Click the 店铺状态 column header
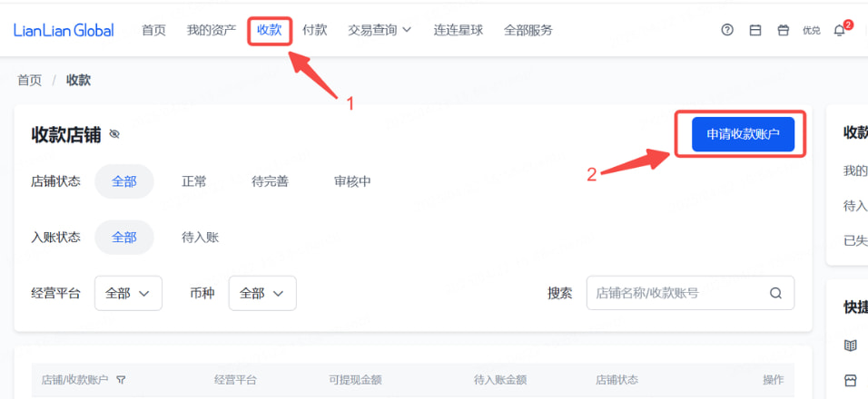Image resolution: width=868 pixels, height=399 pixels. 616,380
